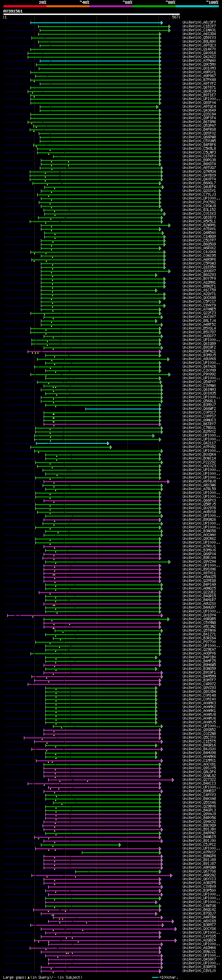This screenshot has height=980, width=222.
Task: Select hit label UniRef100_A5AUZ5
Action: [199, 577]
